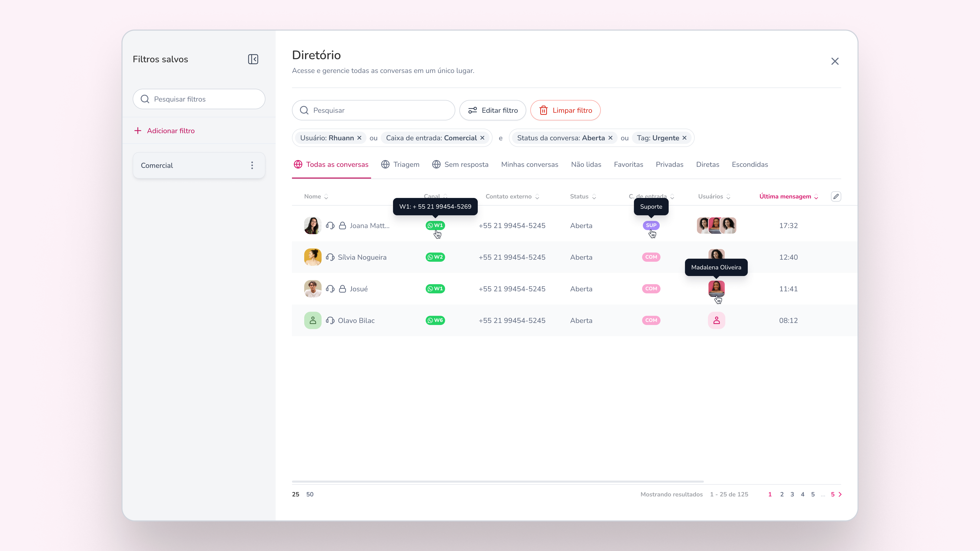
Task: Click the user avatars group in Joana's row
Action: click(716, 226)
